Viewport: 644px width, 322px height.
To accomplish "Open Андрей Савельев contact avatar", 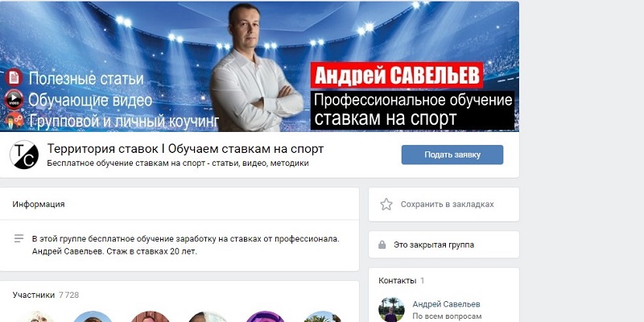I will click(391, 310).
